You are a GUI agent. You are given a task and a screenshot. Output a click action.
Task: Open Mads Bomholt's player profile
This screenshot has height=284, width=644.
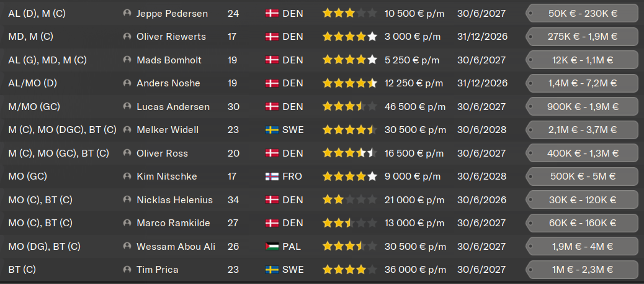click(x=166, y=60)
